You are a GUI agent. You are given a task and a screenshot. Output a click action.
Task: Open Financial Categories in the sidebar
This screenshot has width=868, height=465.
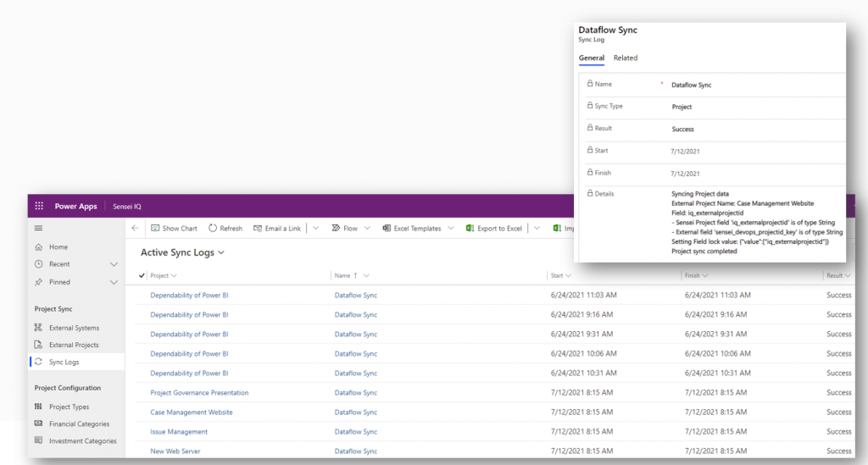79,424
